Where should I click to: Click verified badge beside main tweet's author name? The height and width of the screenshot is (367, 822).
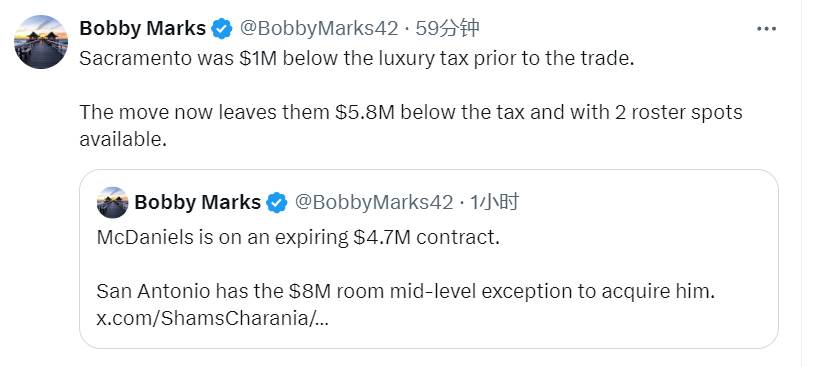[222, 28]
